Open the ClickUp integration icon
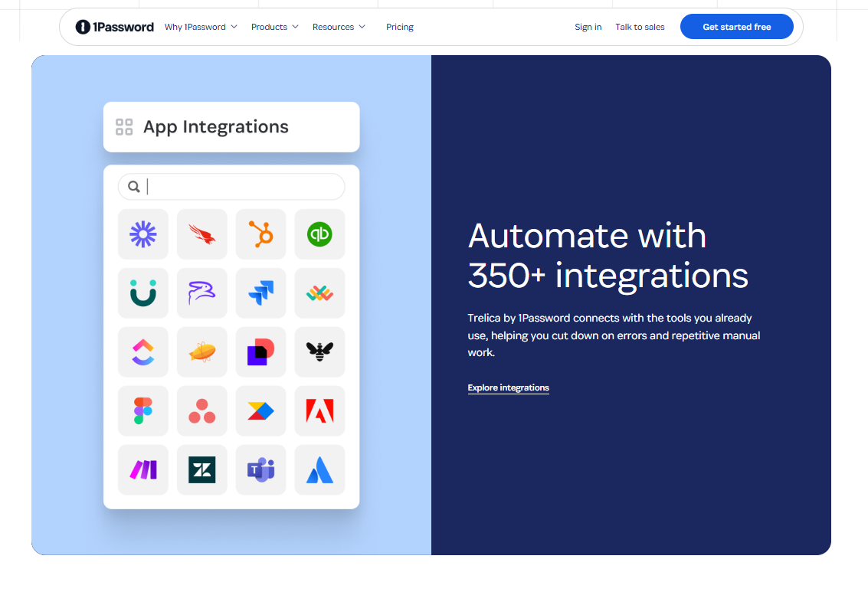This screenshot has width=868, height=595. 142,352
